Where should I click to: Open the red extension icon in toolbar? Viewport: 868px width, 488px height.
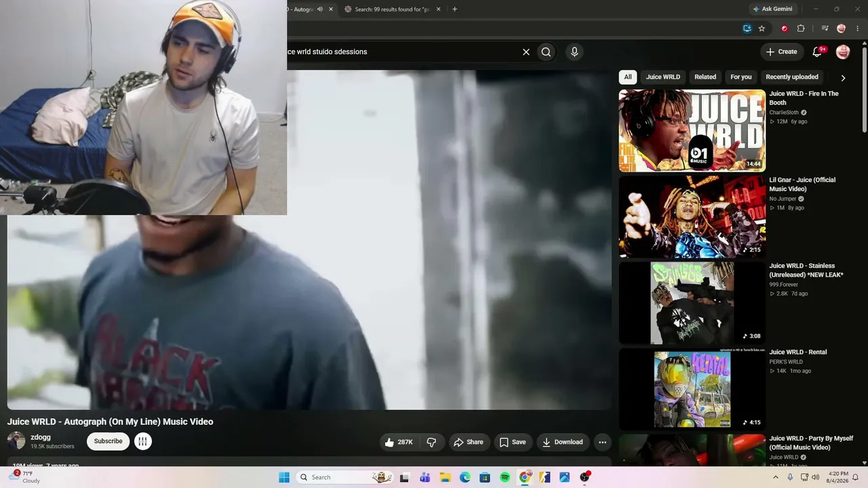click(x=785, y=28)
